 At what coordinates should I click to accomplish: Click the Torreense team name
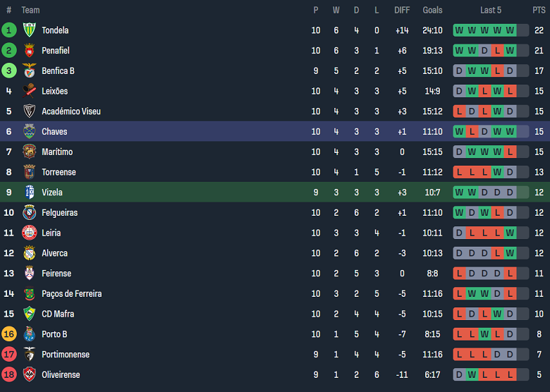59,172
